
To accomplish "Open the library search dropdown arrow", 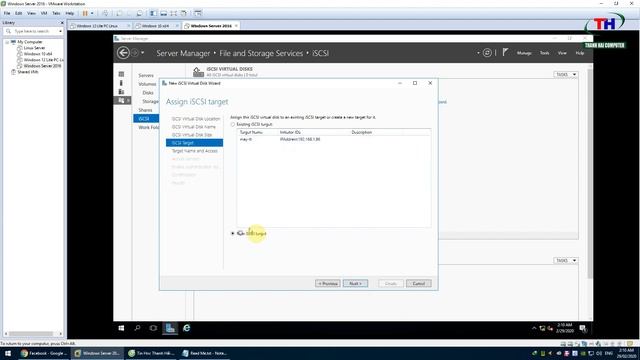I will point(60,31).
